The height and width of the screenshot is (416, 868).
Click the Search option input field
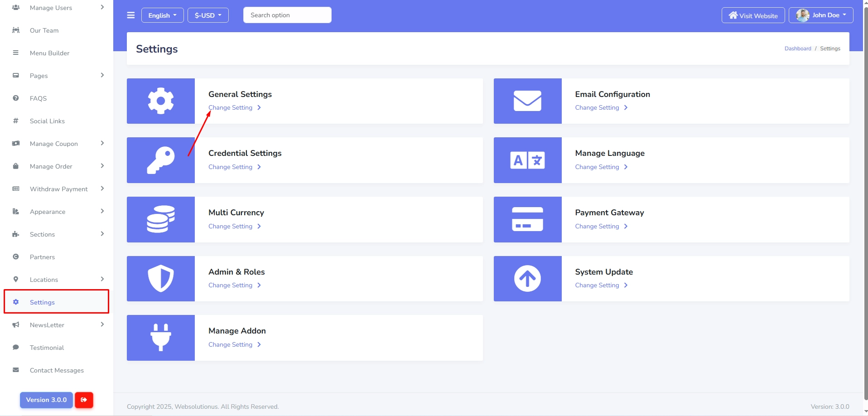[x=287, y=15]
